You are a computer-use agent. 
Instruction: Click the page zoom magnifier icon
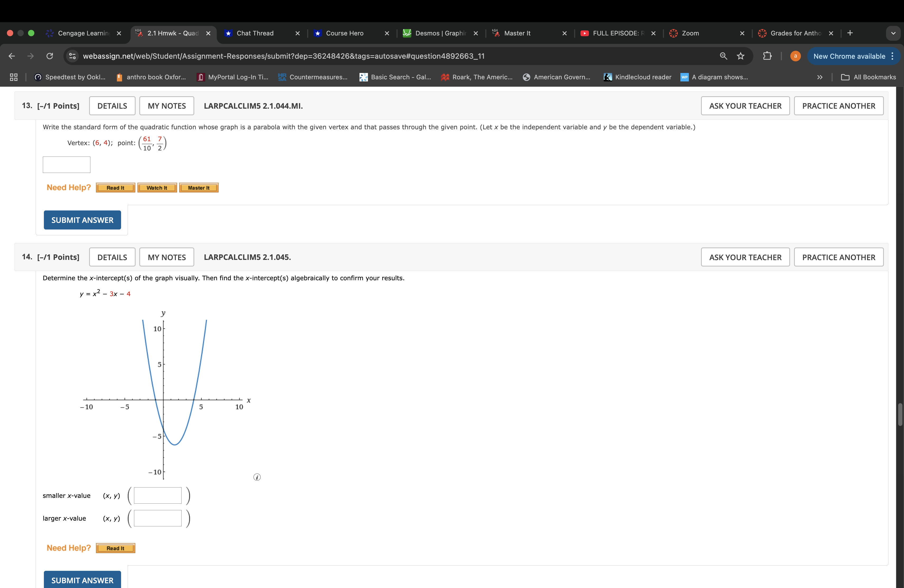point(723,56)
